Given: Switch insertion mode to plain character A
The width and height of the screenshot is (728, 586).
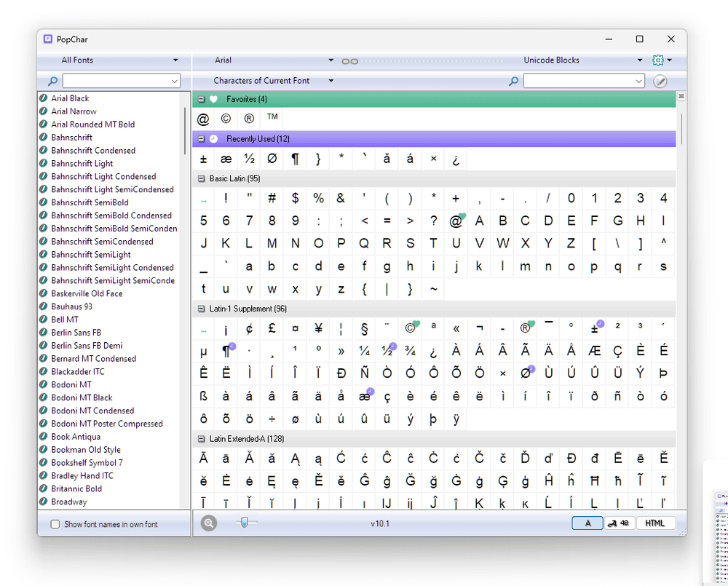Looking at the screenshot, I should click(x=587, y=523).
